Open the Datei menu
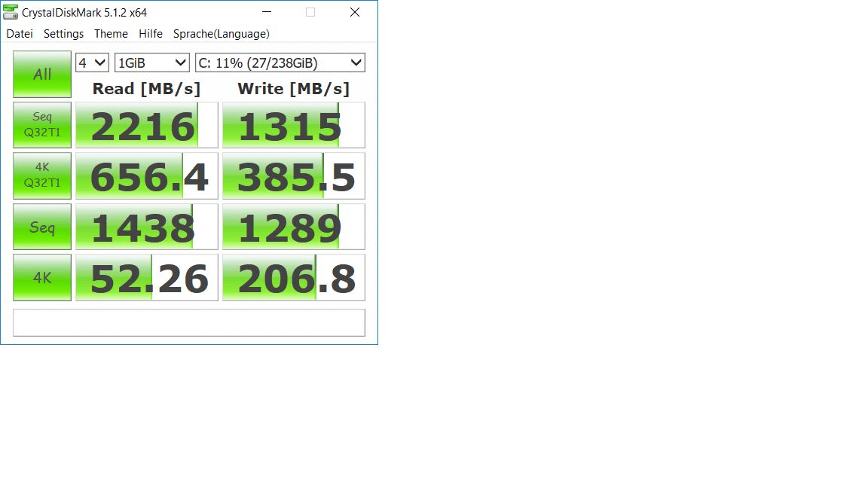 coord(20,34)
